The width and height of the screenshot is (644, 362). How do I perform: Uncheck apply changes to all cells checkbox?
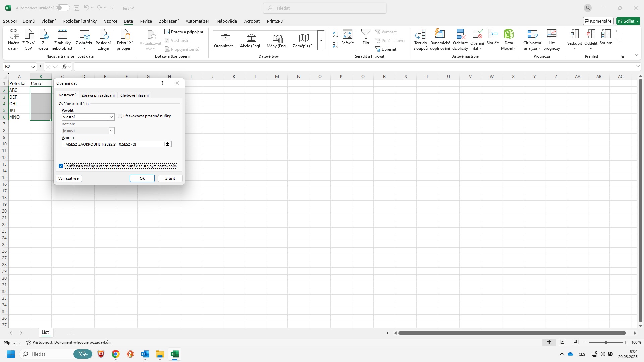(61, 166)
